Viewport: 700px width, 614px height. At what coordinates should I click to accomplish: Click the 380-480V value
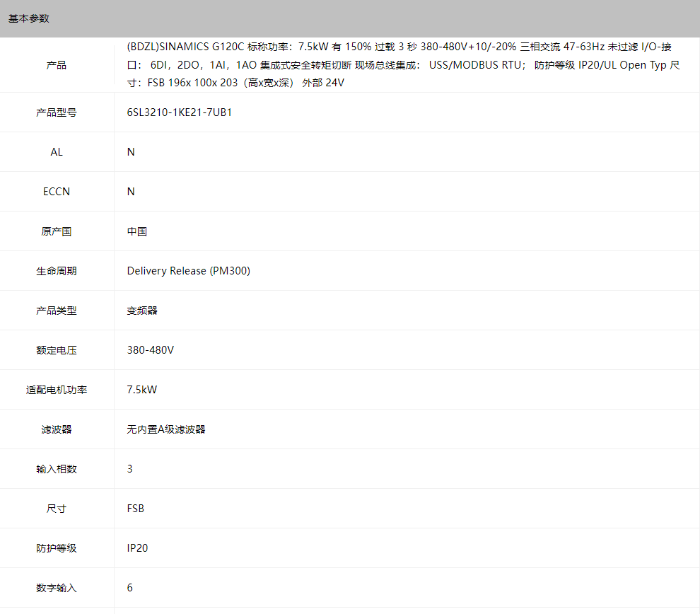click(151, 350)
